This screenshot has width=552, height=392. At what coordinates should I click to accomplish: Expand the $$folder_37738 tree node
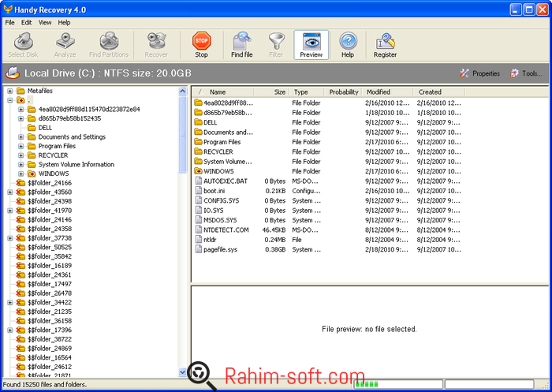tap(9, 238)
